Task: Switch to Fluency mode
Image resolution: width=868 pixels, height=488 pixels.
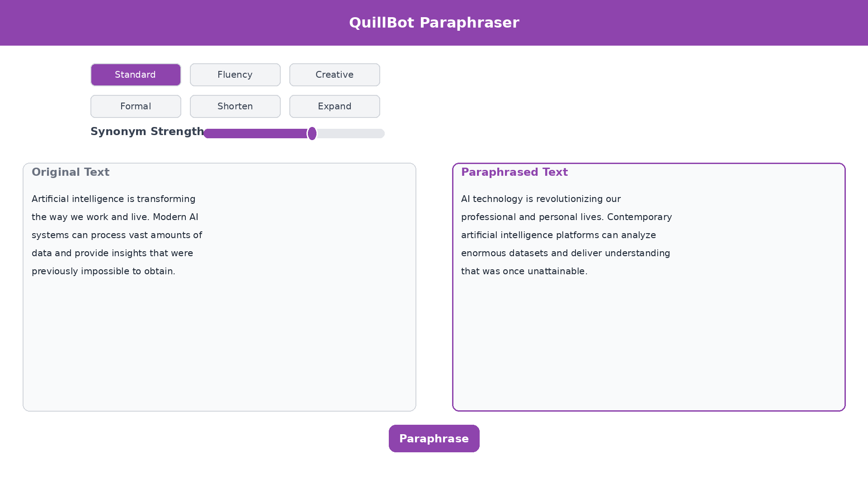Action: click(x=235, y=75)
